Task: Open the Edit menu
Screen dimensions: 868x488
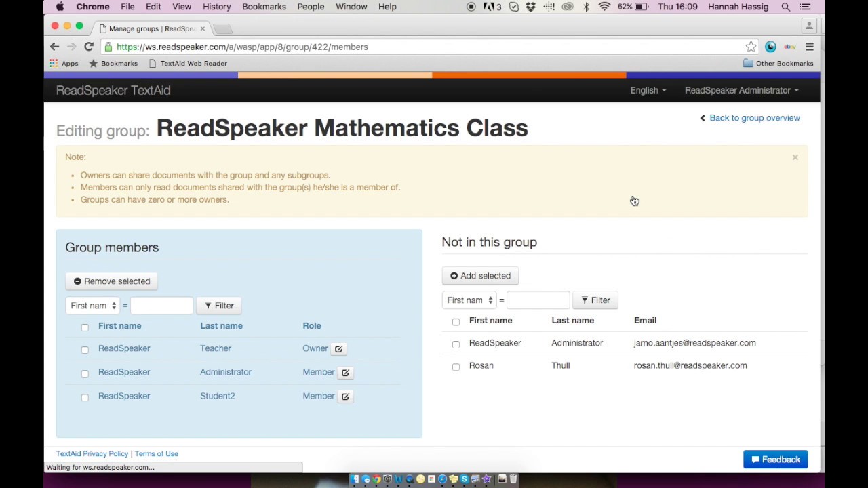Action: click(153, 7)
